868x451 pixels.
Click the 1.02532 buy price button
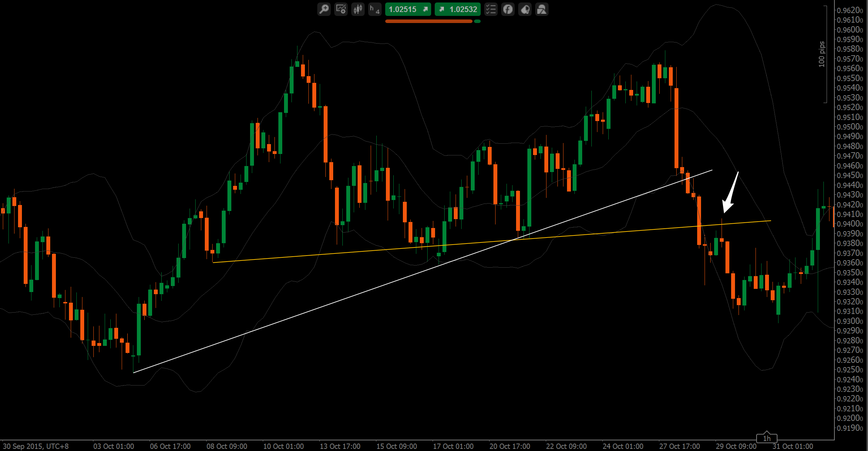[x=458, y=9]
